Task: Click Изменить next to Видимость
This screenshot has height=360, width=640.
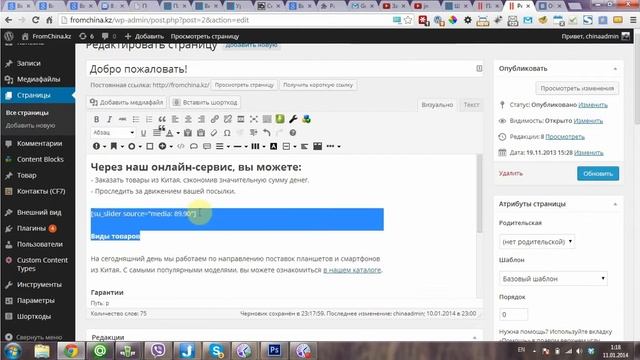Action: click(588, 121)
